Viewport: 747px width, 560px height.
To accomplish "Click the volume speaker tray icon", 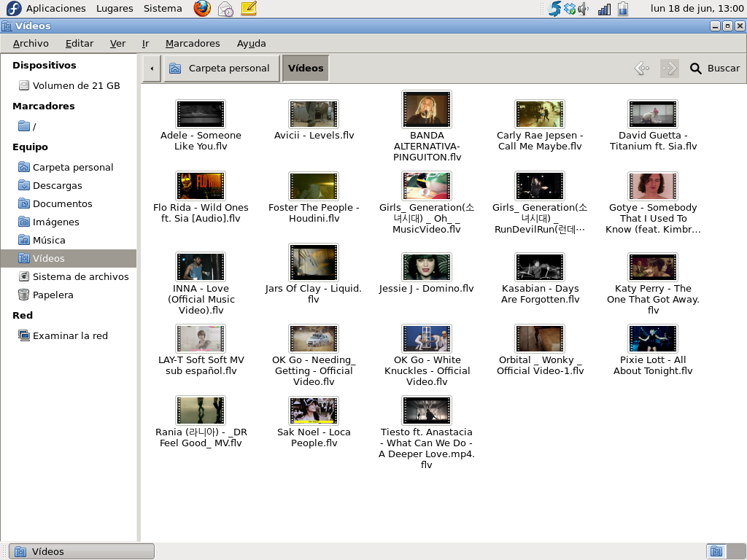I will [x=584, y=9].
